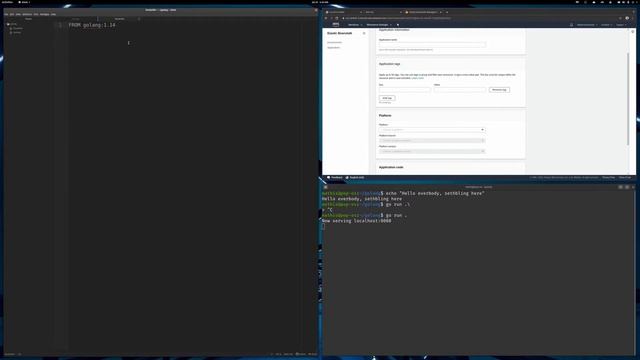Close the Dockerfile tab in Atom
The image size is (640, 360).
tap(139, 19)
